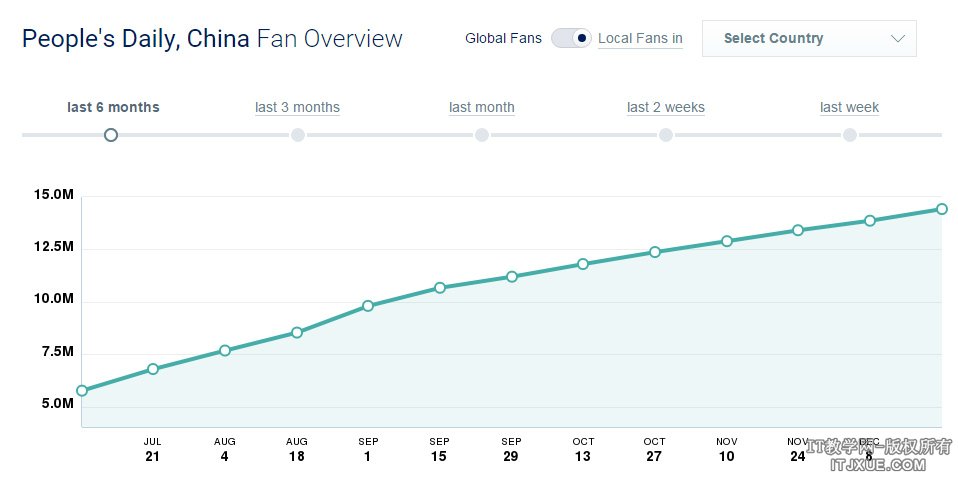Select the last week time range
Viewport: 958px width, 480px height.
pos(849,107)
